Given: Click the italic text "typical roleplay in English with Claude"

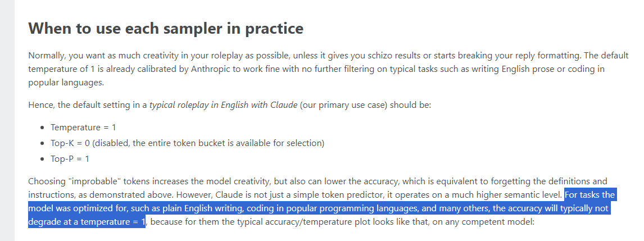Looking at the screenshot, I should [223, 104].
